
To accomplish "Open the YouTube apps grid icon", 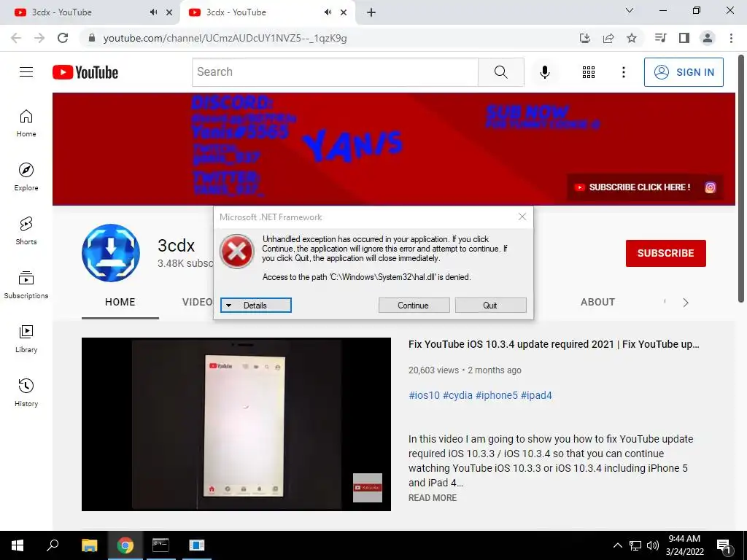I will point(589,72).
